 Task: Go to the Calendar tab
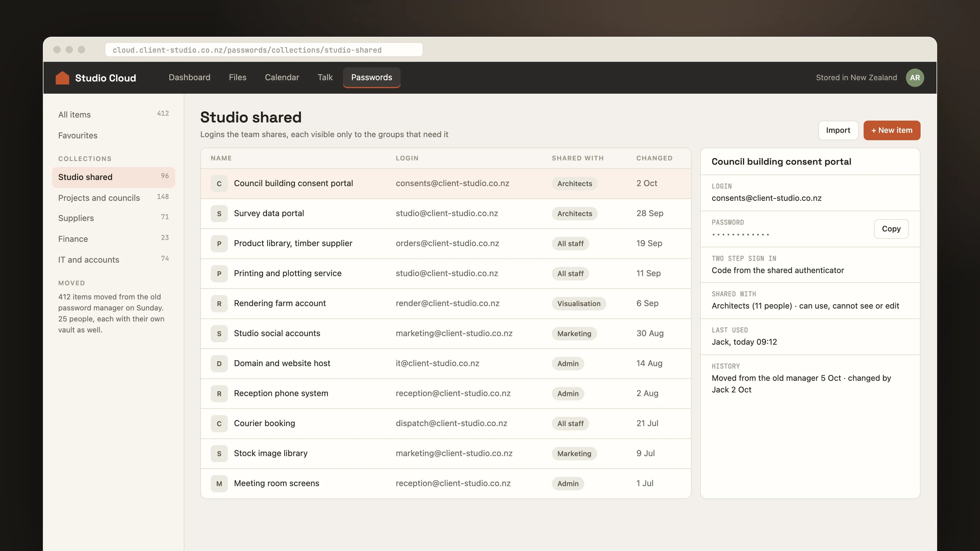pos(282,77)
